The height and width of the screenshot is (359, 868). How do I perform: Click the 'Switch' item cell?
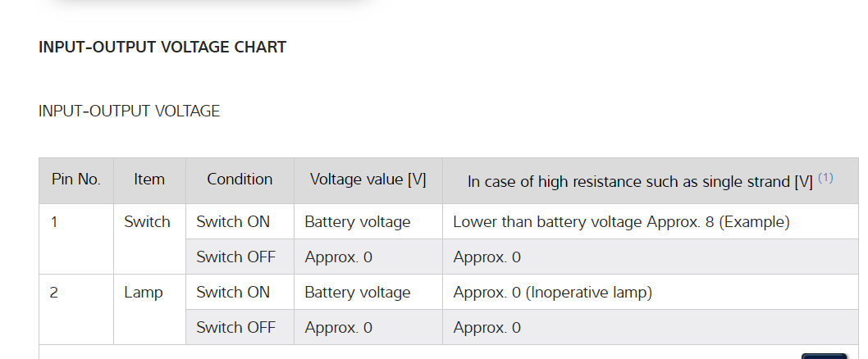click(148, 222)
